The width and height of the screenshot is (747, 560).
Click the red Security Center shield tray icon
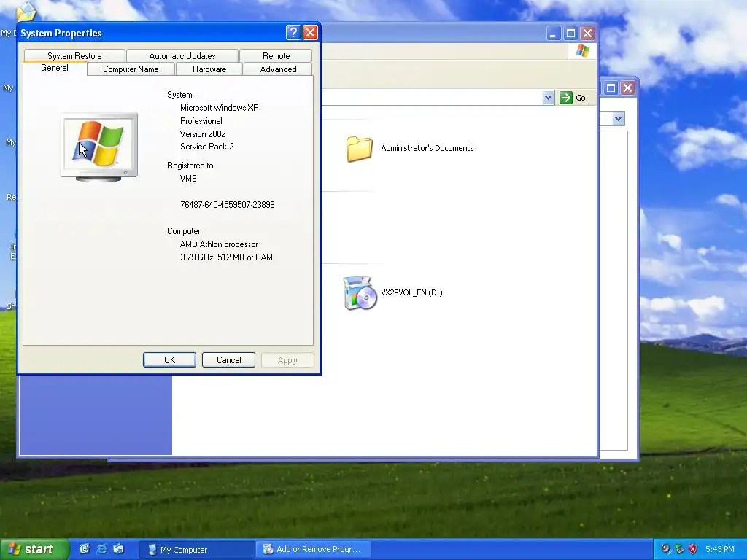693,549
